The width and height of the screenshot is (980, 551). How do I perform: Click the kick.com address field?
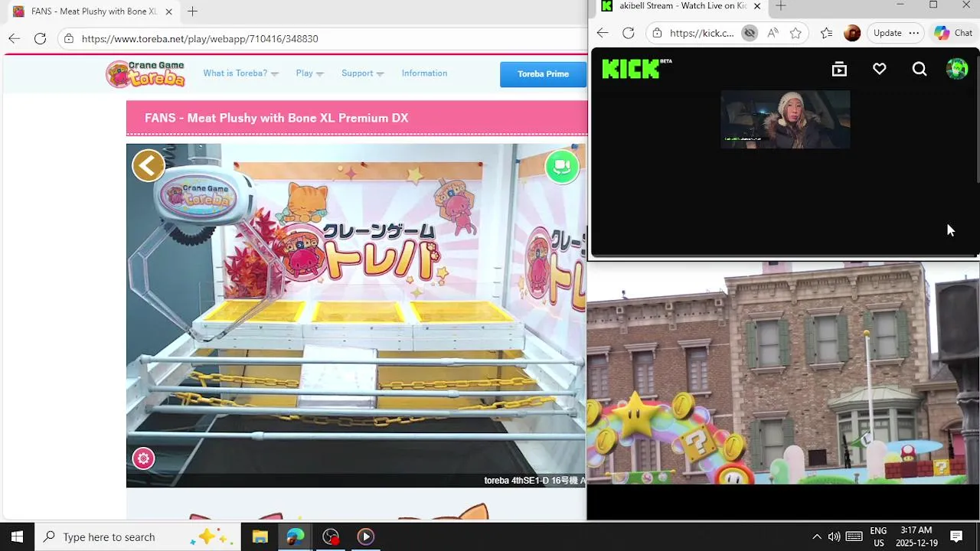click(701, 33)
